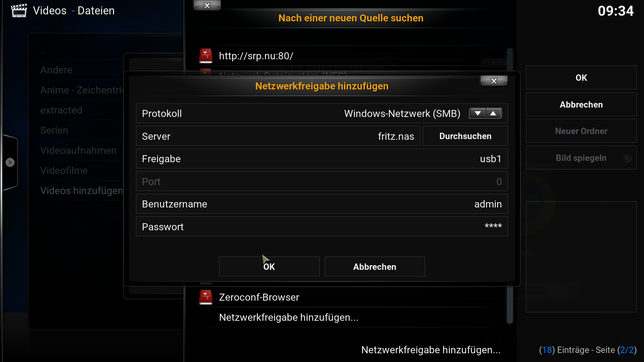Select Netzwerkfreigabe hinzufügen... list entry
Screen dimensions: 644x362
[x=352, y=317]
